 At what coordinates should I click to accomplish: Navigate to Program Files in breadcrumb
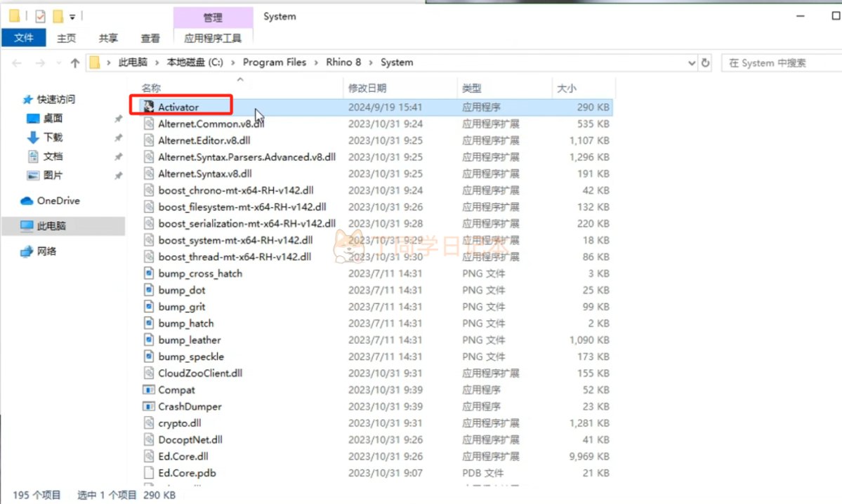(274, 62)
